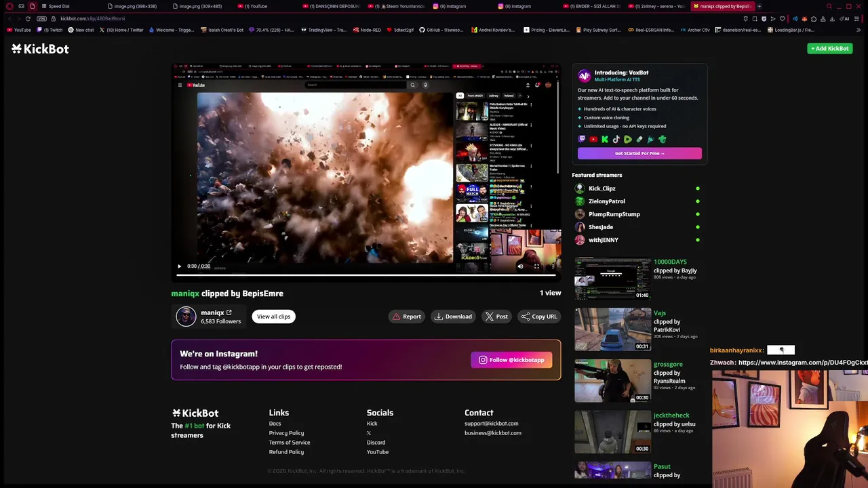
Task: Open Terms of Service footer link
Action: [x=290, y=443]
